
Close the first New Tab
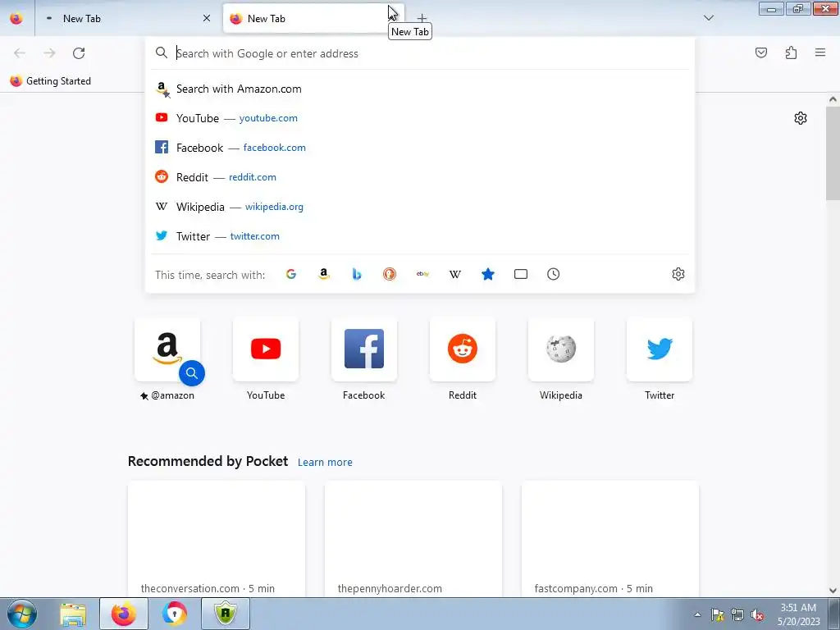206,18
